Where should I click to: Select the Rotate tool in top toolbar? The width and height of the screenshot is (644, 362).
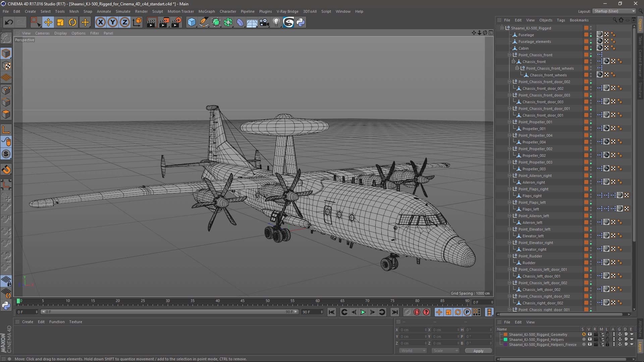[x=72, y=22]
